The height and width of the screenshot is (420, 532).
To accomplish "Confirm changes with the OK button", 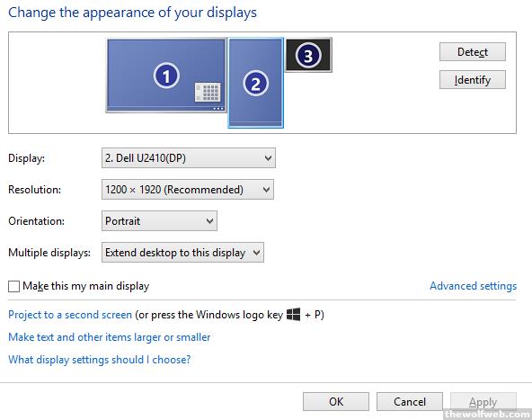I will pyautogui.click(x=336, y=402).
